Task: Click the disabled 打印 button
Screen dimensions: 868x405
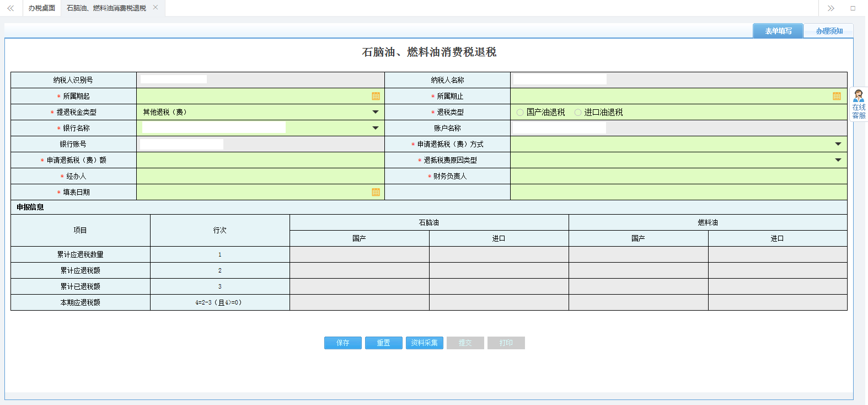Action: pyautogui.click(x=506, y=343)
